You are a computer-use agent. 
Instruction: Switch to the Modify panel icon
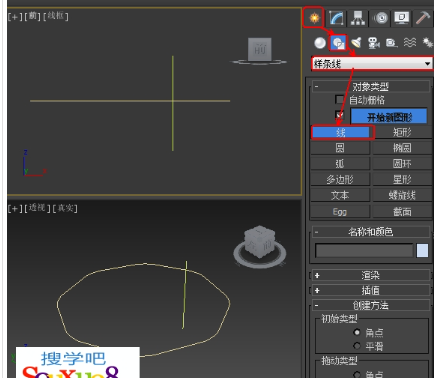(x=336, y=18)
